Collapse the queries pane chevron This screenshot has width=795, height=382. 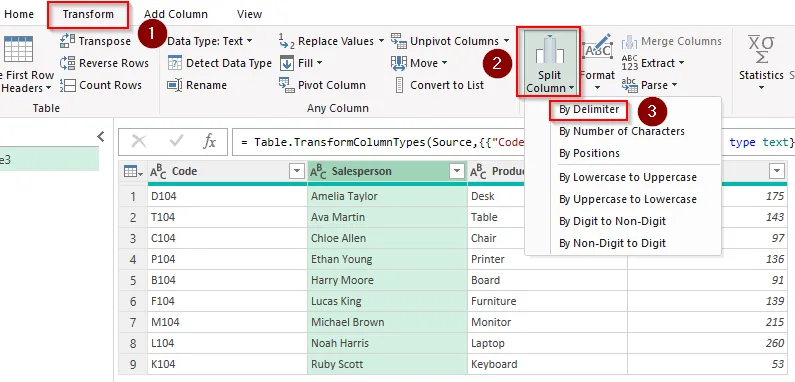(101, 136)
